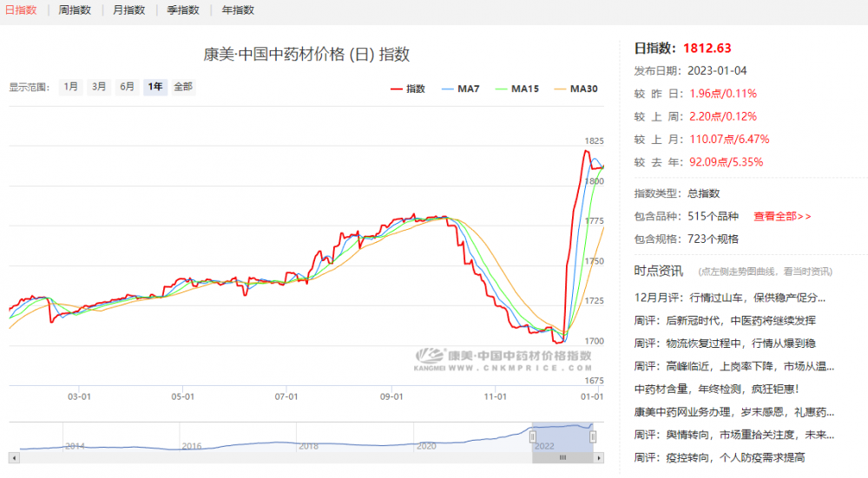Read 周评: 后新冠时代 article

(725, 320)
